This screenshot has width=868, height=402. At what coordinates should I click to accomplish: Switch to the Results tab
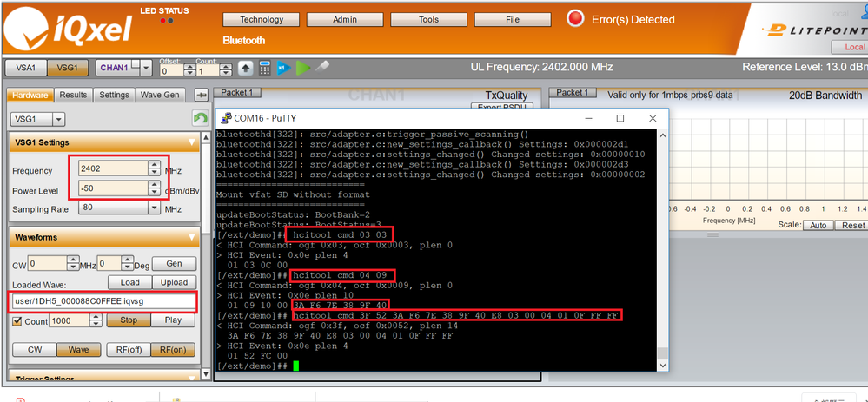coord(73,96)
